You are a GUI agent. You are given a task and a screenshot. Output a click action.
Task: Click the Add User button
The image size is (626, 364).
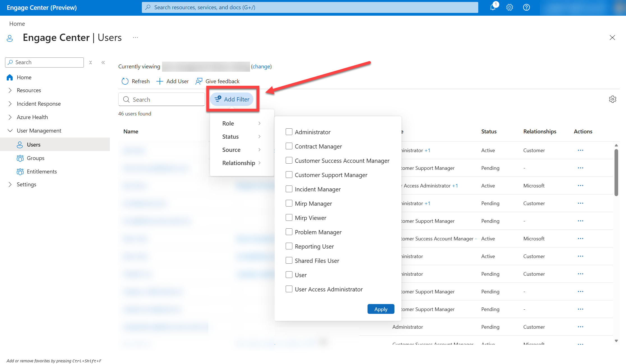(x=173, y=81)
